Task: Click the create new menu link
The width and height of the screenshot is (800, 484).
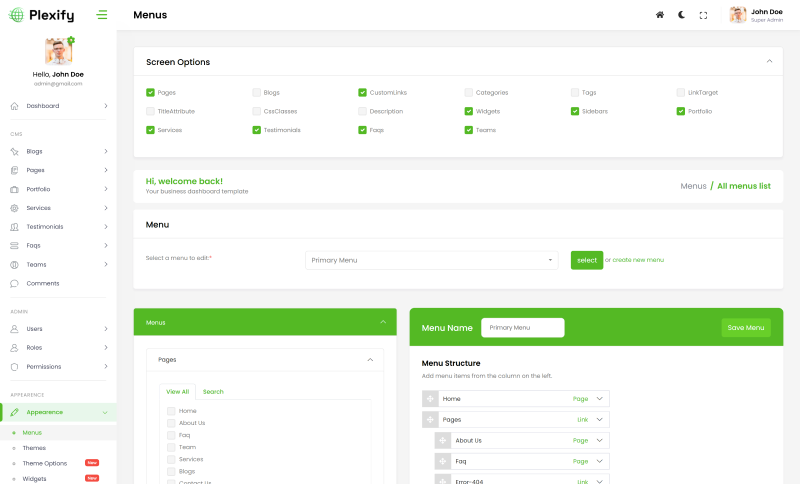Action: [x=638, y=260]
